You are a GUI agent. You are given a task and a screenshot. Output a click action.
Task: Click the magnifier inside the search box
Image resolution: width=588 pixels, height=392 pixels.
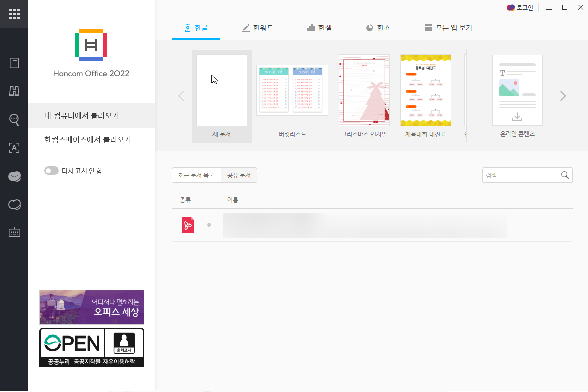tap(565, 175)
